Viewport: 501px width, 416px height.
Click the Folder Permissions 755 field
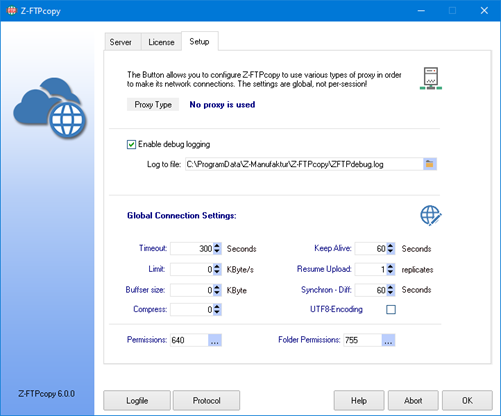click(363, 340)
